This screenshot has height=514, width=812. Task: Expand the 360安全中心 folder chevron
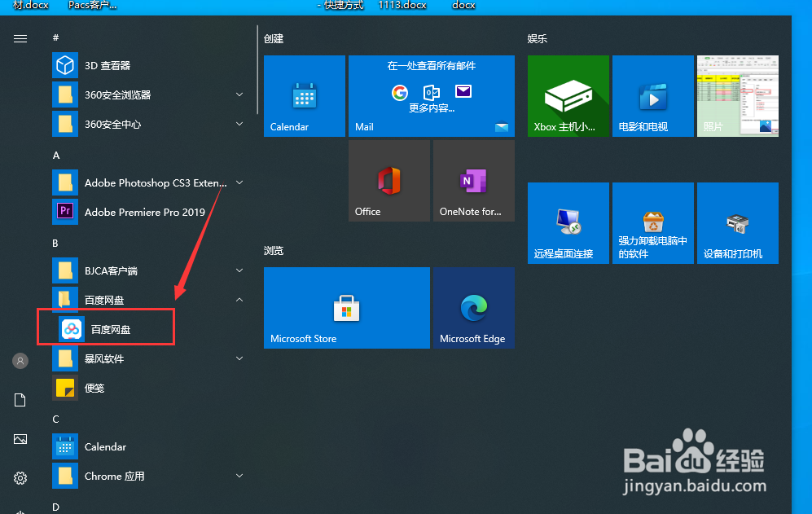(239, 124)
